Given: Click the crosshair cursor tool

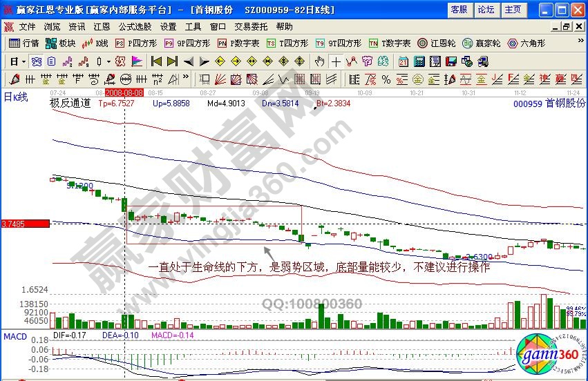Looking at the screenshot, I should [x=336, y=61].
